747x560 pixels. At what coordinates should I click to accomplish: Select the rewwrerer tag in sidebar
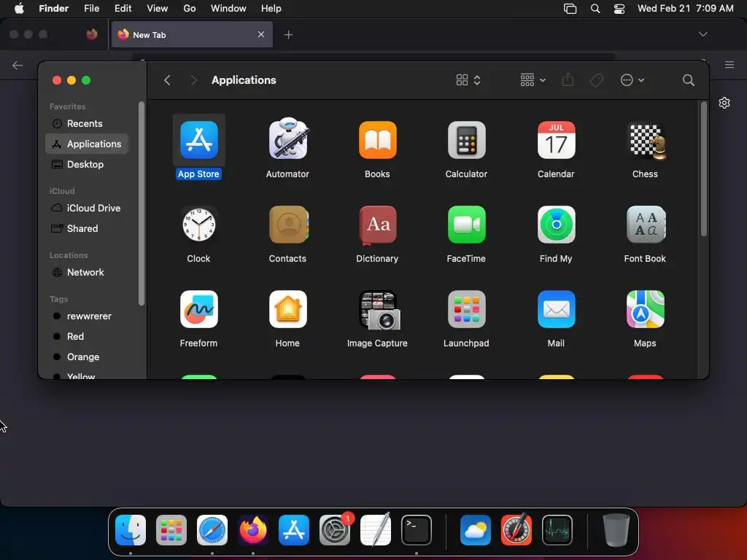pos(87,316)
